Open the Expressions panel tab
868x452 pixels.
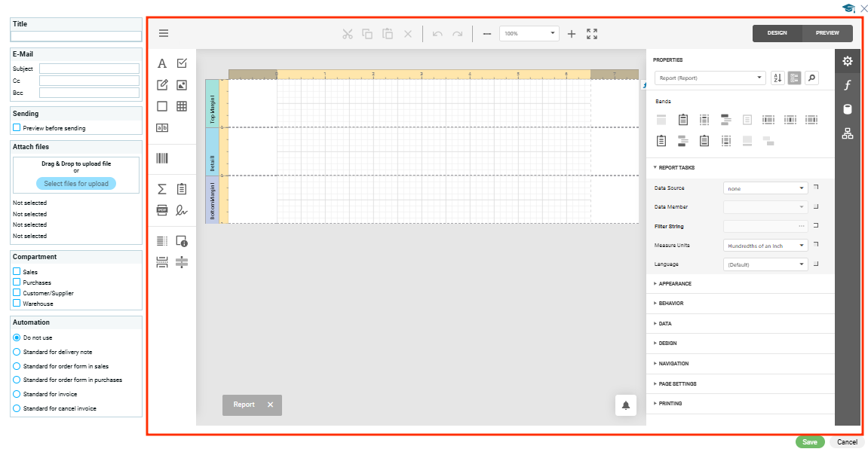[848, 85]
